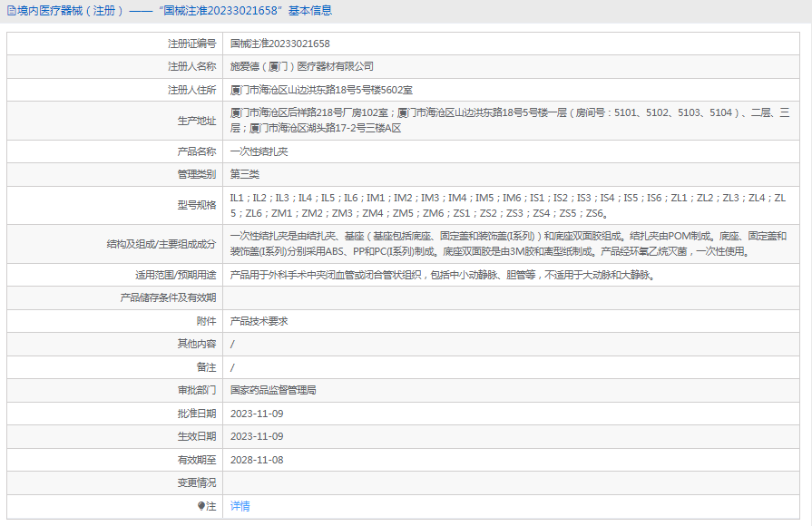Screen dimensions: 812x526
Task: Select the intended use text about 外科手术
Action: [x=444, y=275]
